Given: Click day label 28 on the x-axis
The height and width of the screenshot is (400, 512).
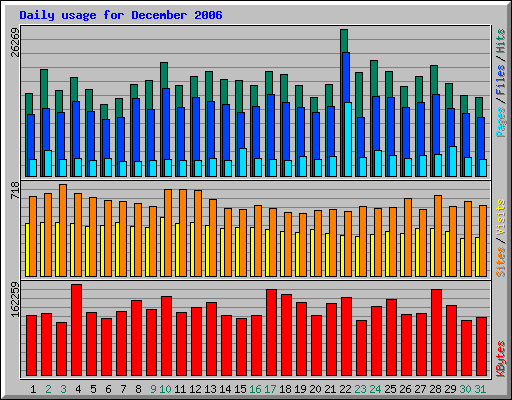Looking at the screenshot, I should pos(435,389).
